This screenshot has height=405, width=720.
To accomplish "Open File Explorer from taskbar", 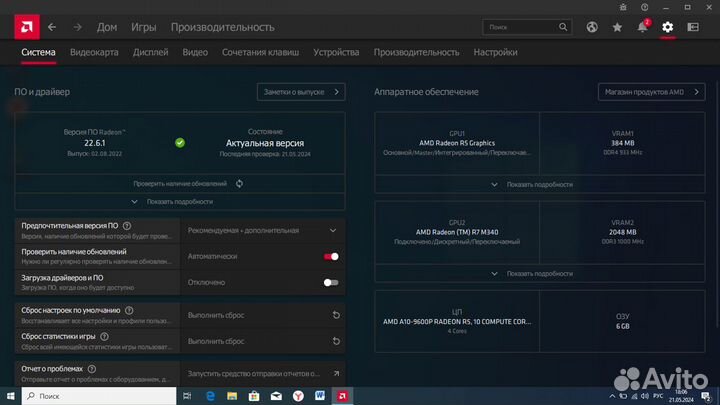I will pos(232,396).
